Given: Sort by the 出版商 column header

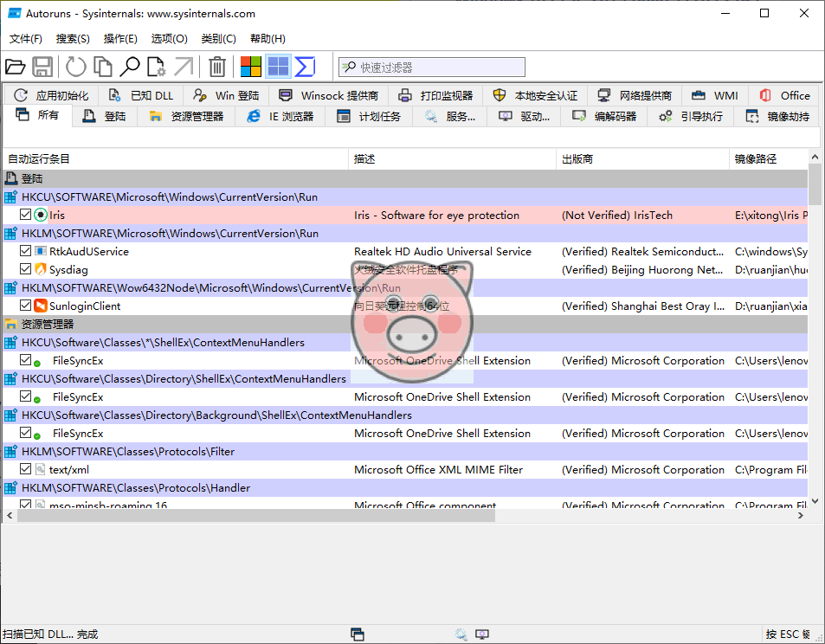Looking at the screenshot, I should coord(642,159).
